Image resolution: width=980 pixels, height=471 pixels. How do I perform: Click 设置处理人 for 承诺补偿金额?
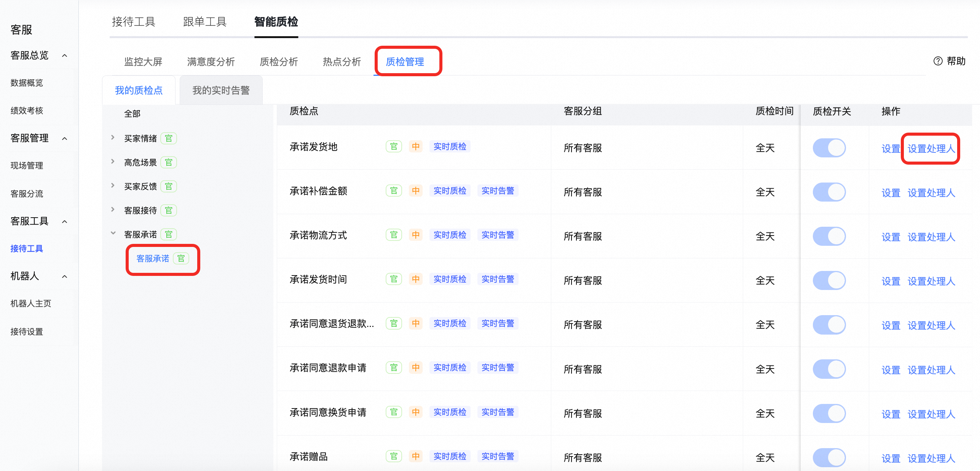coord(931,193)
